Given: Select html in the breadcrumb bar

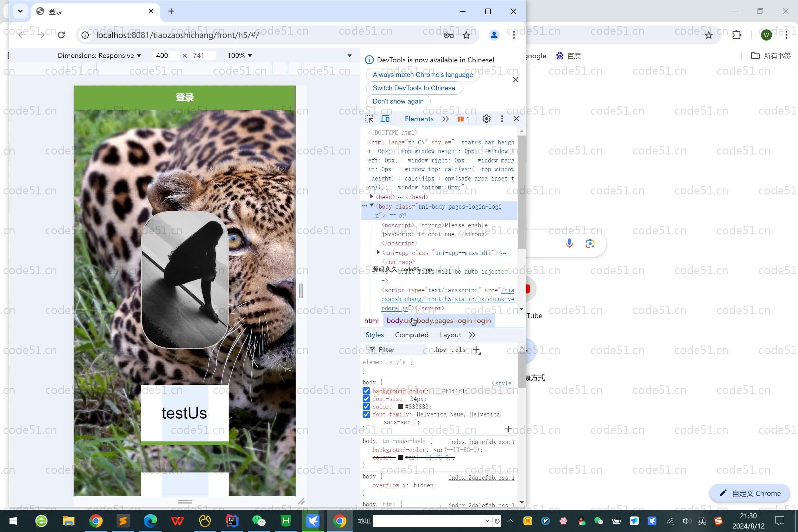Looking at the screenshot, I should tap(371, 320).
